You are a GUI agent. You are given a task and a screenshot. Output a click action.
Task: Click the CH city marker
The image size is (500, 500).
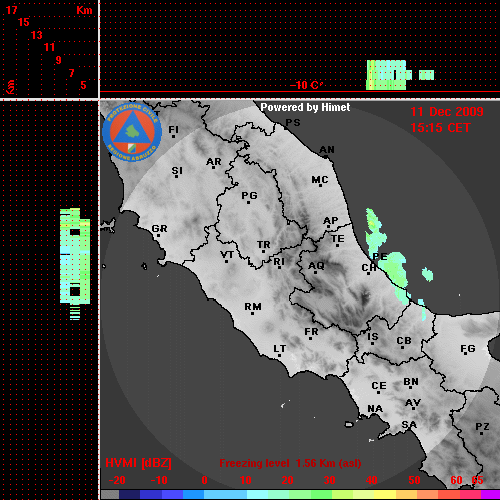tap(368, 274)
